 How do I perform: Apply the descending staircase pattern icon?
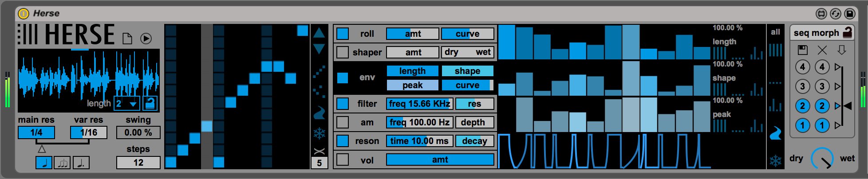coord(319,91)
